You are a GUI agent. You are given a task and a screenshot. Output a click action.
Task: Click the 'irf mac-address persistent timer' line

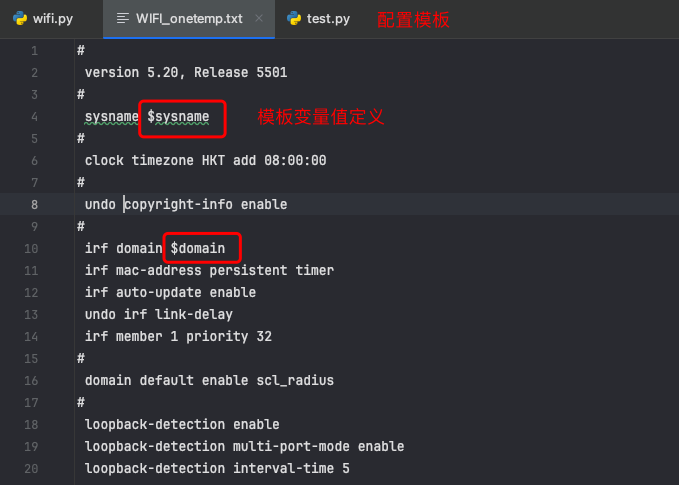[x=209, y=270]
